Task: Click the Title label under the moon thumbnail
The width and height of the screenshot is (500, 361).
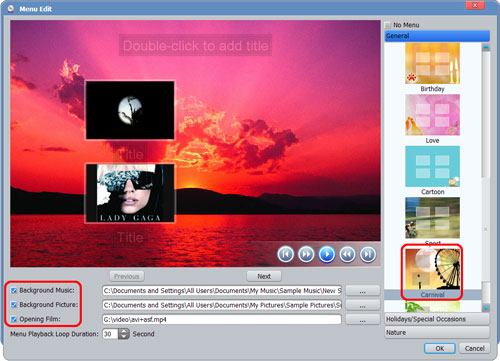Action: [130, 154]
